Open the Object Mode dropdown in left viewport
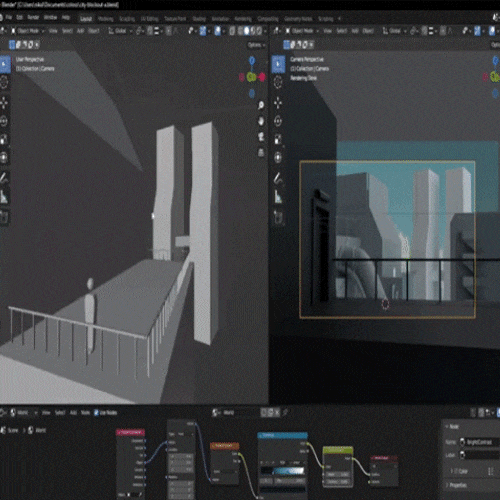500x500 pixels. click(28, 31)
